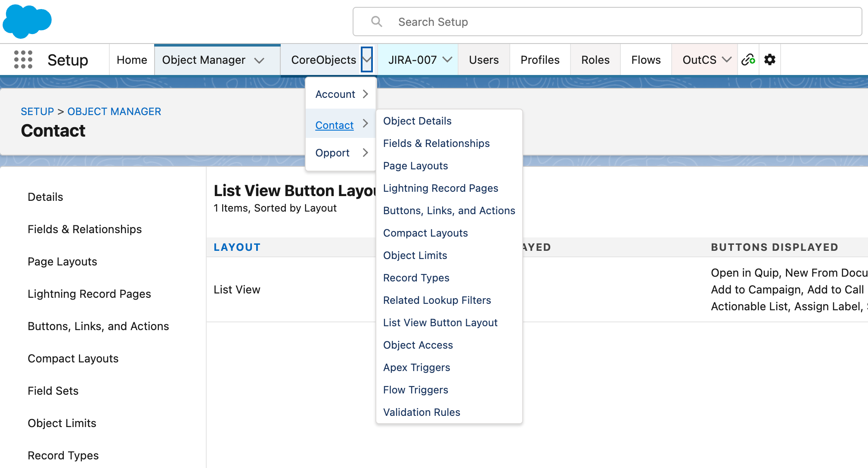Open Field Sets in left sidebar

point(53,391)
